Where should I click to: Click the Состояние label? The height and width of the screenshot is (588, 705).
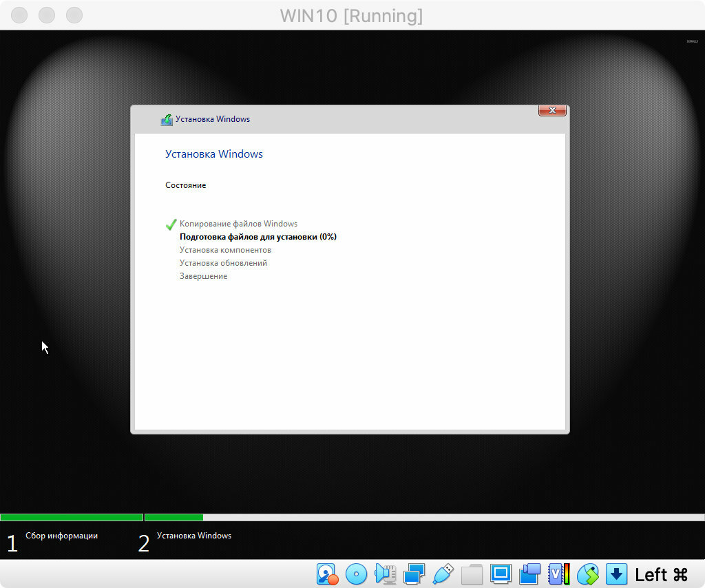(186, 185)
